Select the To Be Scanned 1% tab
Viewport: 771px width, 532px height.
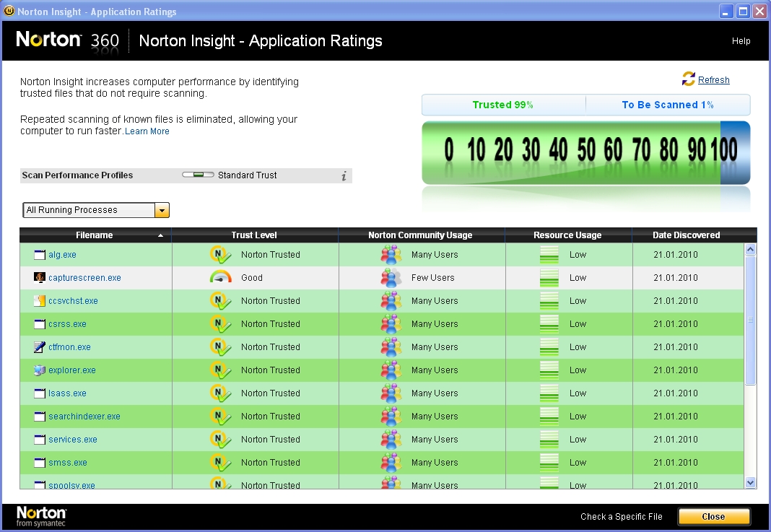(x=667, y=105)
